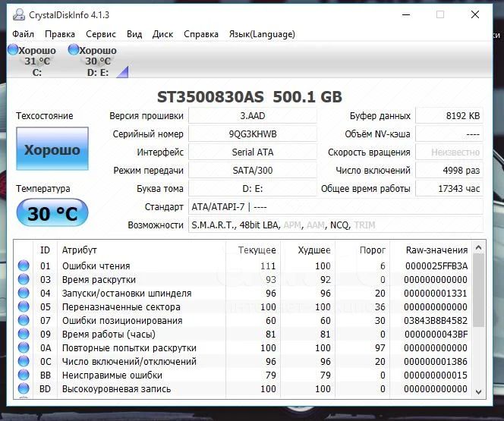The height and width of the screenshot is (421, 504).
Task: Click the attribute list scrollbar thumb
Action: 478,290
